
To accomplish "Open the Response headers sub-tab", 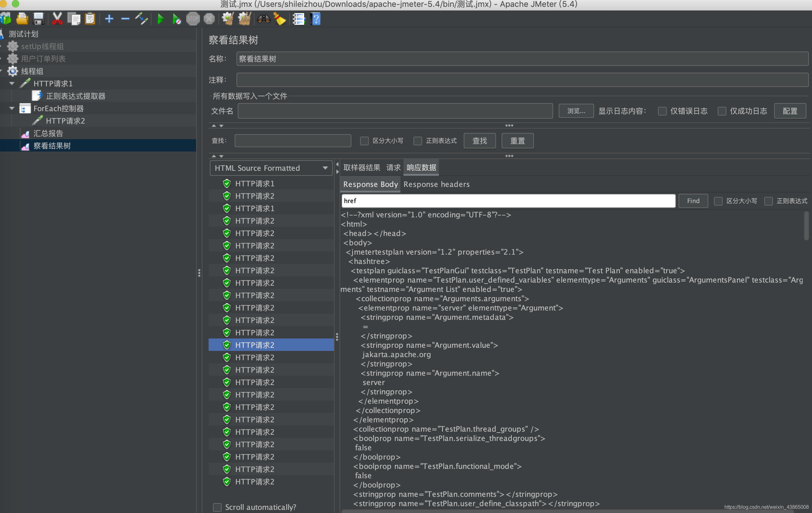I will point(436,184).
